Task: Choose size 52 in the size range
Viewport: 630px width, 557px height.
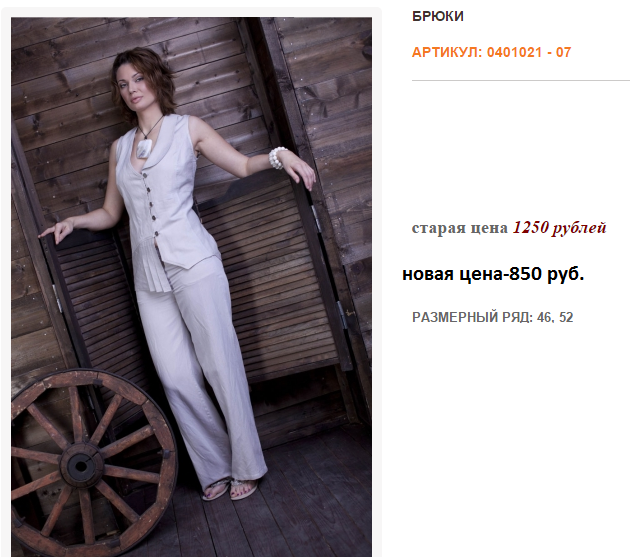Action: point(566,317)
